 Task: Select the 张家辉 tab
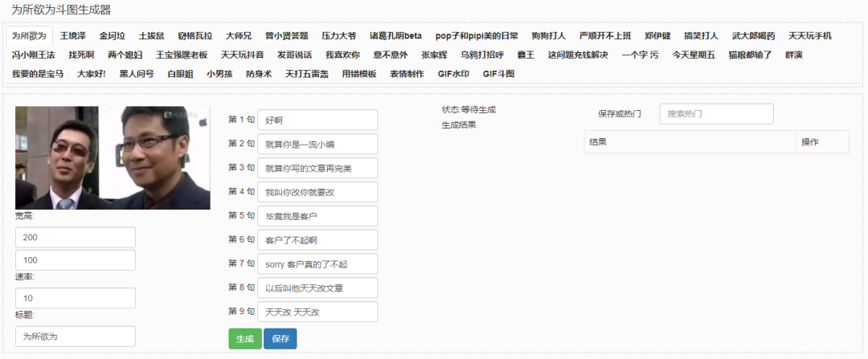(x=434, y=55)
